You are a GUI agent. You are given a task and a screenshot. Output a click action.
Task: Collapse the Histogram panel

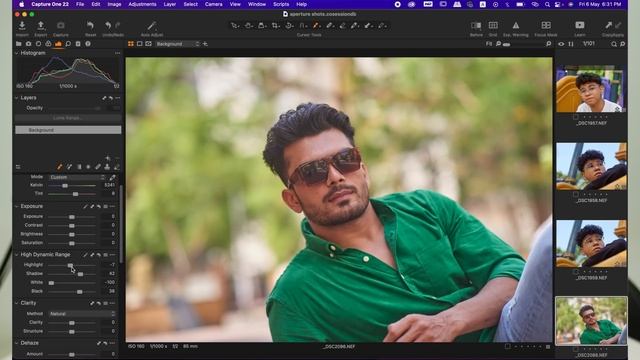pos(17,53)
